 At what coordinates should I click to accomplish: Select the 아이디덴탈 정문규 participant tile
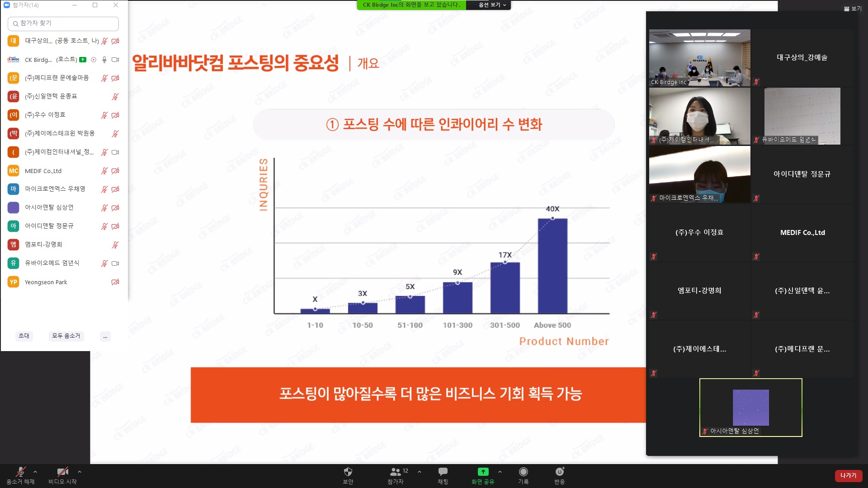coord(802,174)
